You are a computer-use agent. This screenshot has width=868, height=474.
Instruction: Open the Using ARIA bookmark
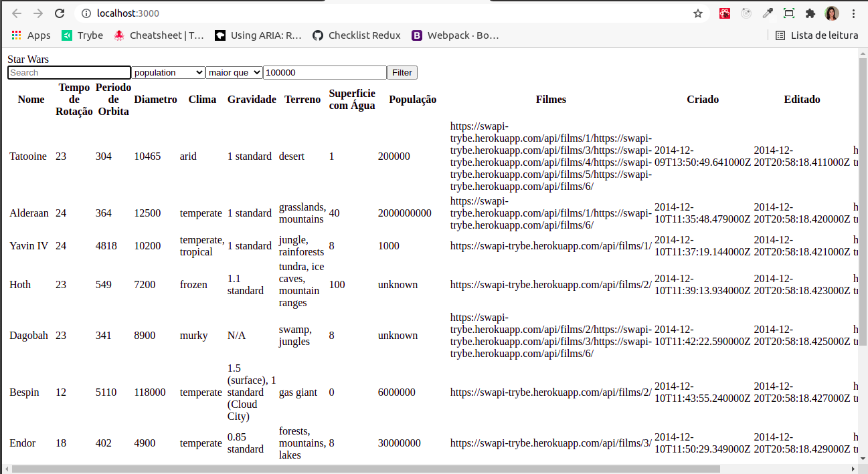pyautogui.click(x=258, y=35)
